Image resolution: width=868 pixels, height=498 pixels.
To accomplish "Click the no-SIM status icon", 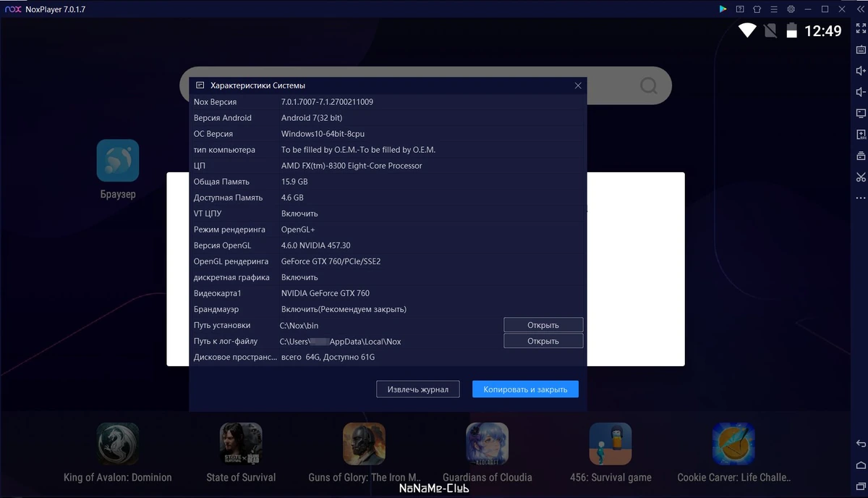I will click(x=770, y=30).
